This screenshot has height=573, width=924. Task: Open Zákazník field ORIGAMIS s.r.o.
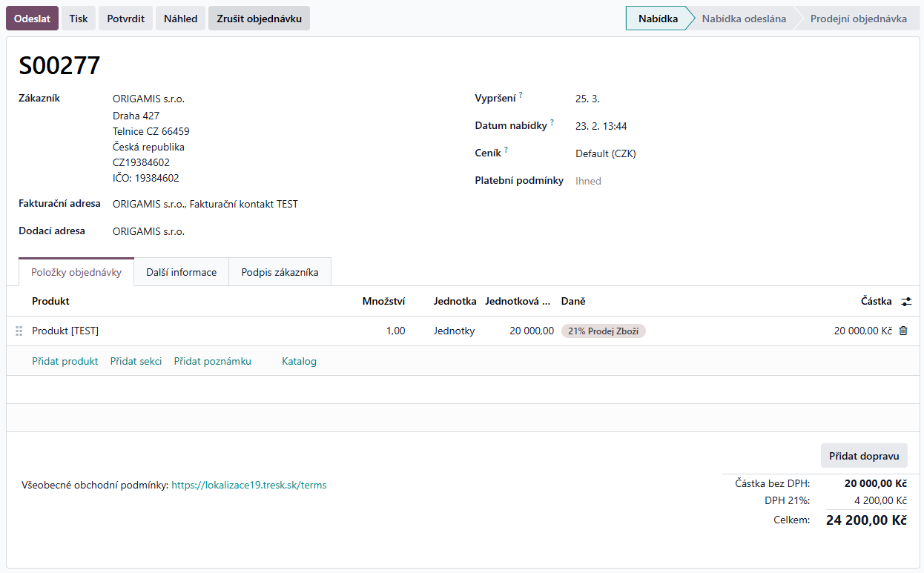pyautogui.click(x=148, y=99)
